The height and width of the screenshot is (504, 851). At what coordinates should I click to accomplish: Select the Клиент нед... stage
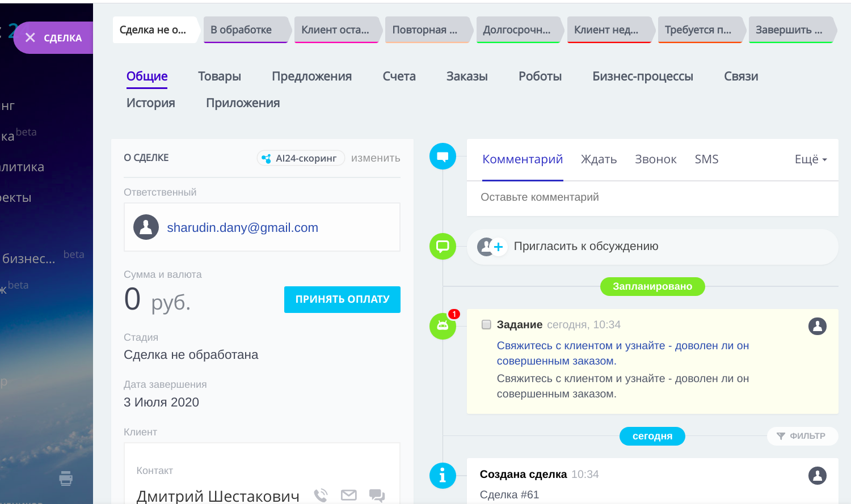pos(610,30)
